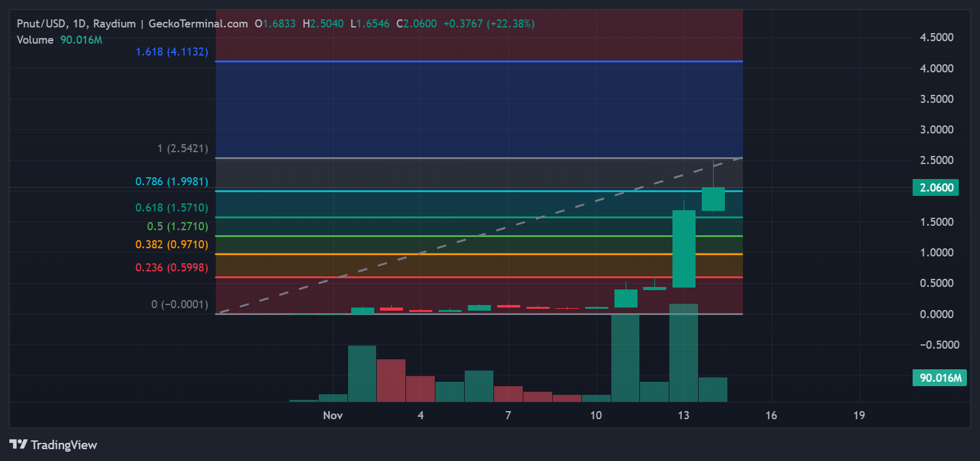
Task: Click the Volume 90.016M indicator label
Action: [x=59, y=40]
